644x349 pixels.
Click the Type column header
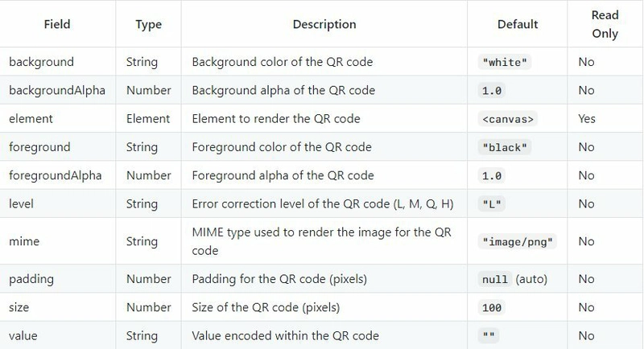tap(149, 25)
